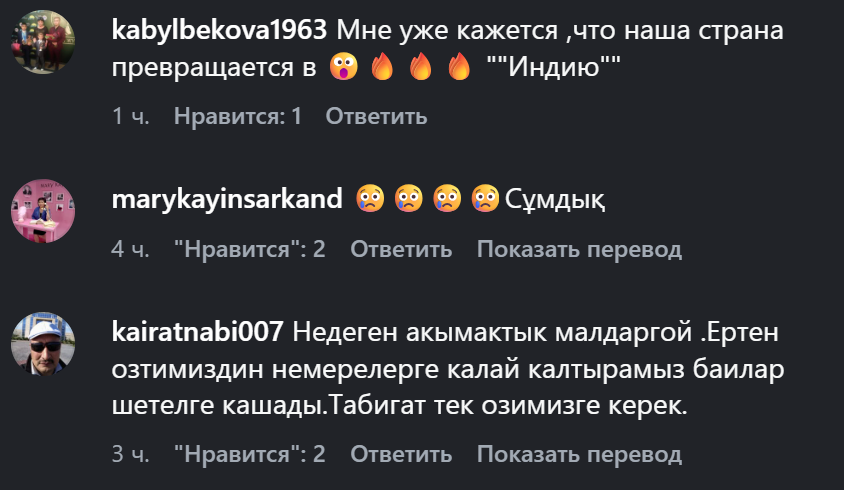The image size is (844, 490).
Task: Visit the kabylbekova1963 username link
Action: pyautogui.click(x=219, y=30)
